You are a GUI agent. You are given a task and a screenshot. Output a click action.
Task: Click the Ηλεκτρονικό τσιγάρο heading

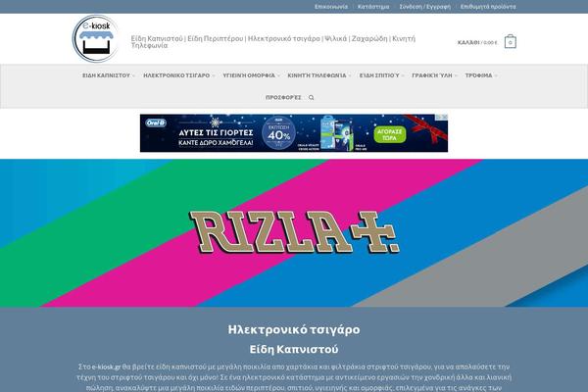(294, 329)
